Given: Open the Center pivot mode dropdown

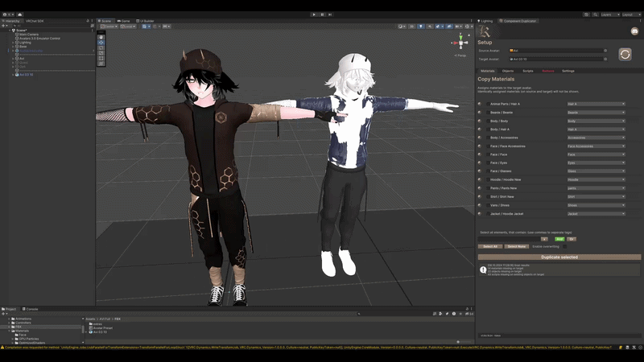Looking at the screenshot, I should (109, 27).
